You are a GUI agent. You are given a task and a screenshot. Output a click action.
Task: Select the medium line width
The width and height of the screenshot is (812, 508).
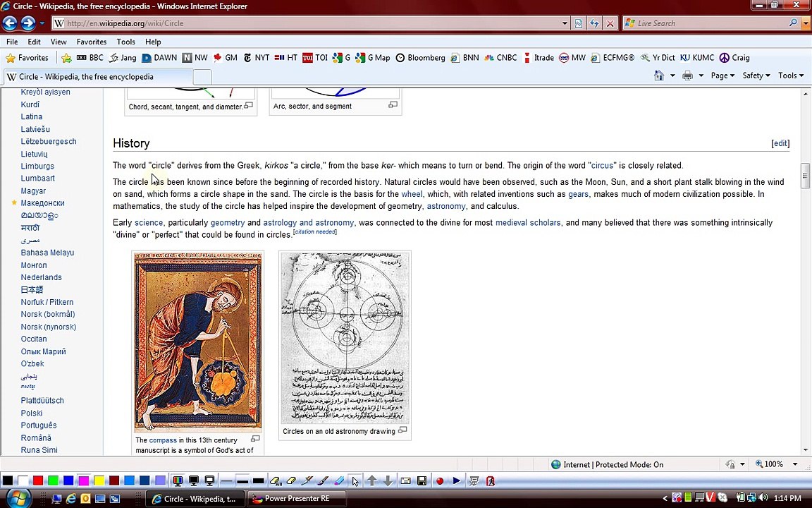click(x=242, y=481)
